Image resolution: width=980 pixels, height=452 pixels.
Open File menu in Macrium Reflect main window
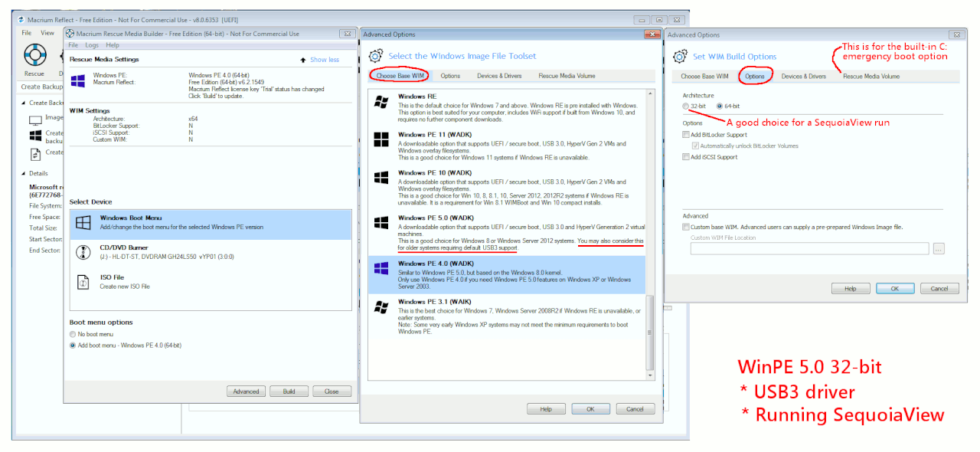26,33
